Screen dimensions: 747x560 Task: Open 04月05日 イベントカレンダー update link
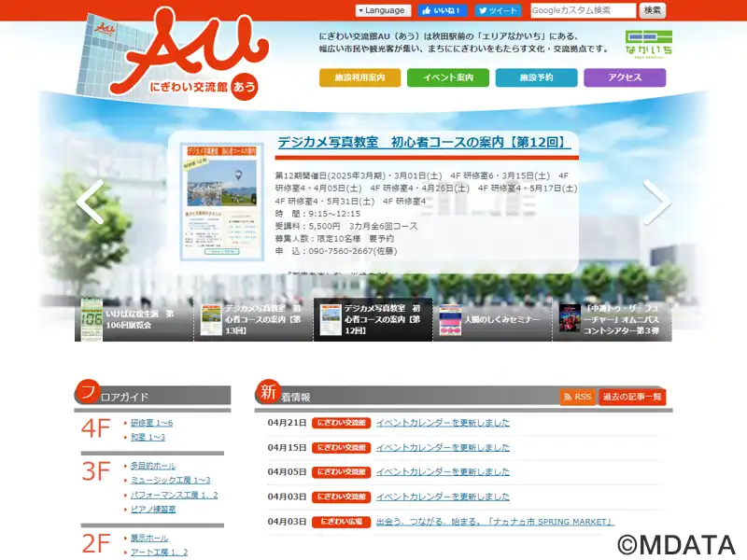pos(443,471)
